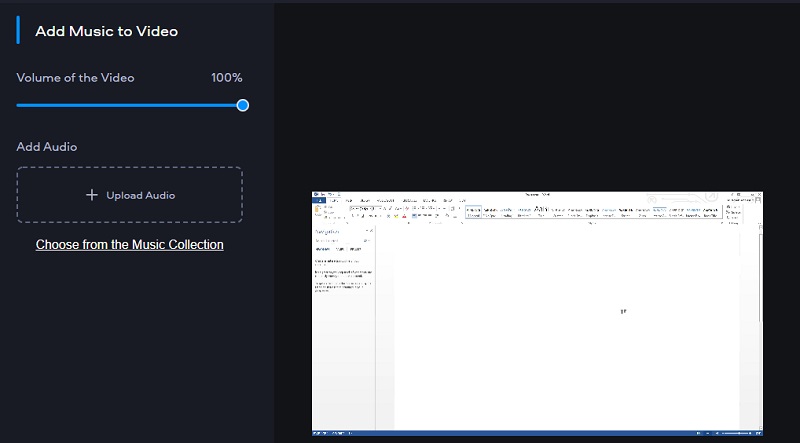Click the search magnifier in the Navigation pane
This screenshot has height=443, width=800.
[x=367, y=241]
